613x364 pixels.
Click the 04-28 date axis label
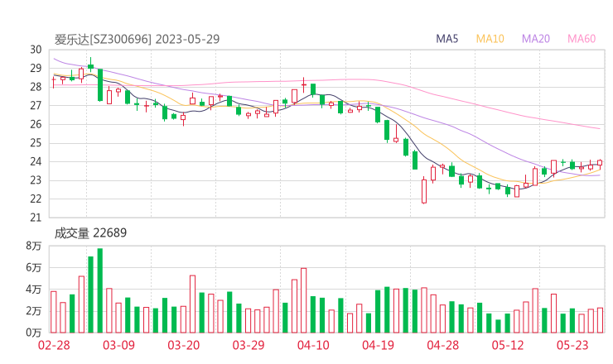click(x=443, y=345)
